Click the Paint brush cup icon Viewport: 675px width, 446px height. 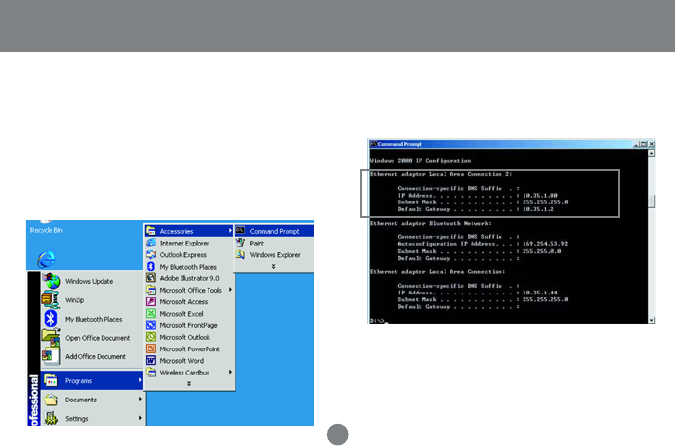coord(240,243)
